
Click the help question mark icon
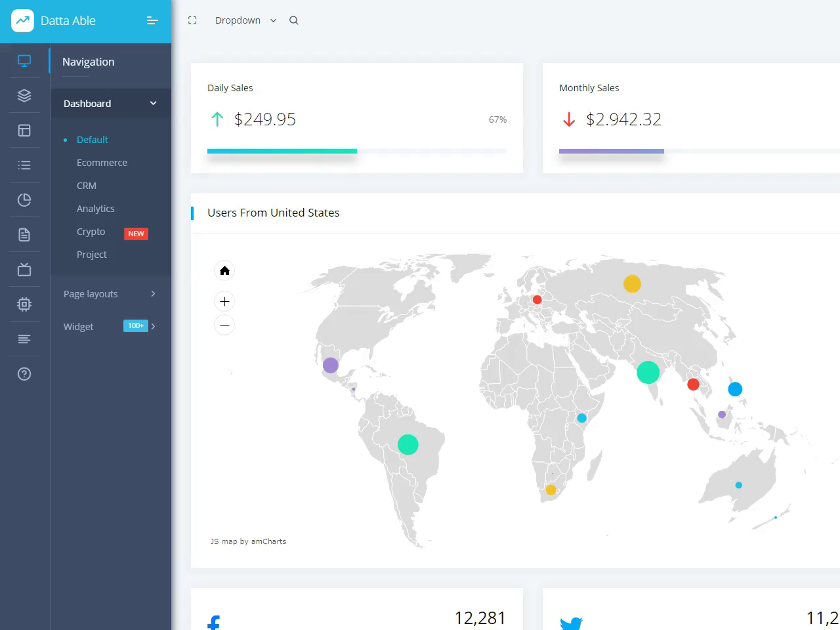[24, 373]
